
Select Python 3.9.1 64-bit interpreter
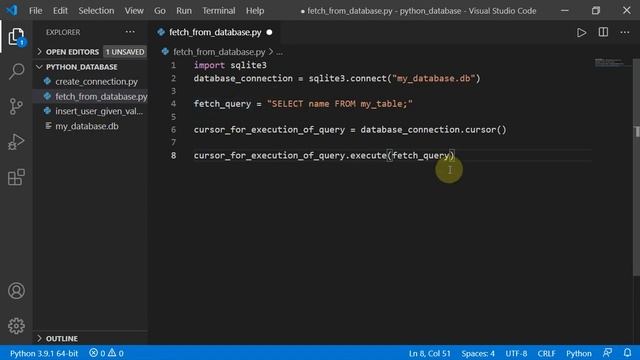coord(44,353)
